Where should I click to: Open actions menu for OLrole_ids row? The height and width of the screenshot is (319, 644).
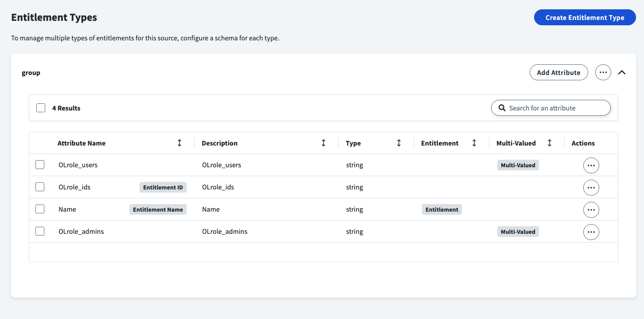591,188
